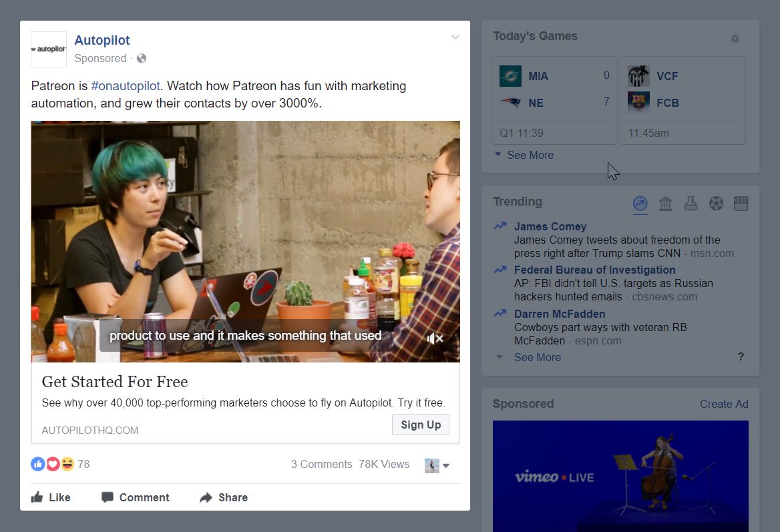Open Autopilot page name link

(102, 40)
